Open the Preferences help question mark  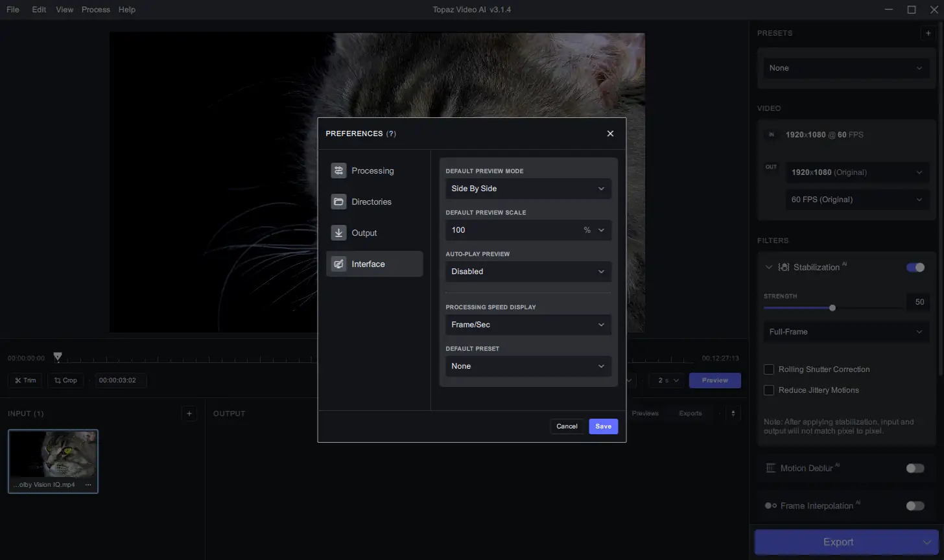click(x=391, y=134)
